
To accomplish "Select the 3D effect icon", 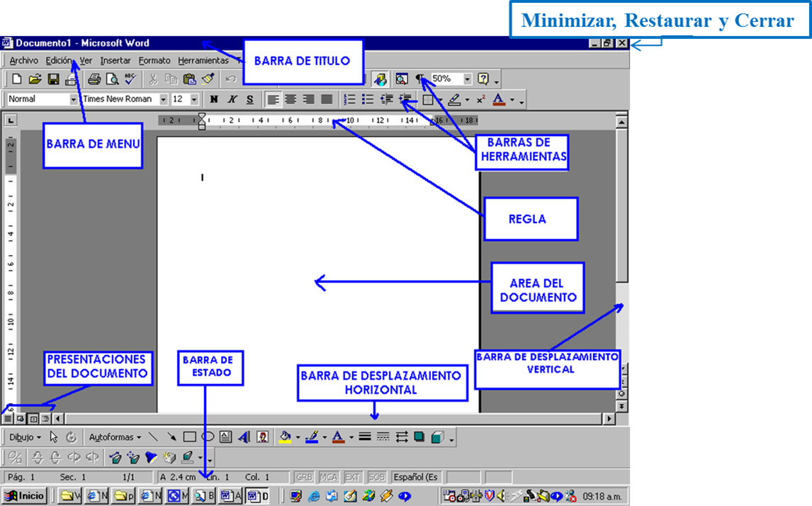I will (437, 436).
